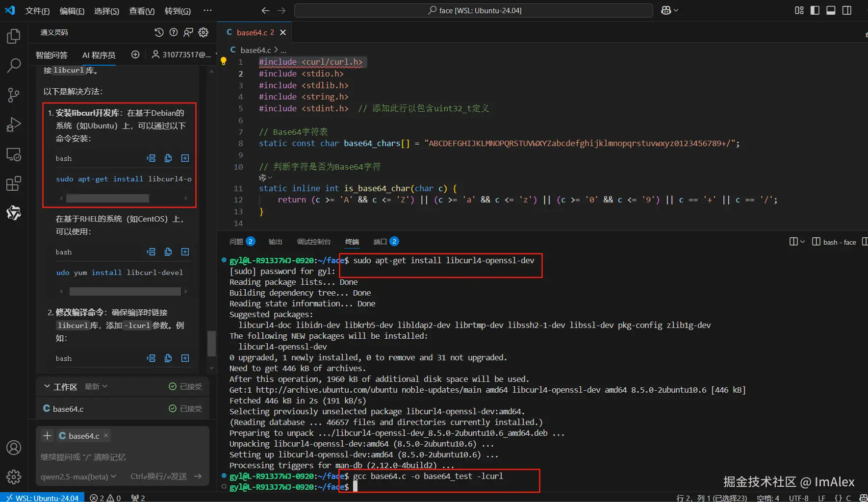Split the terminal

point(794,241)
